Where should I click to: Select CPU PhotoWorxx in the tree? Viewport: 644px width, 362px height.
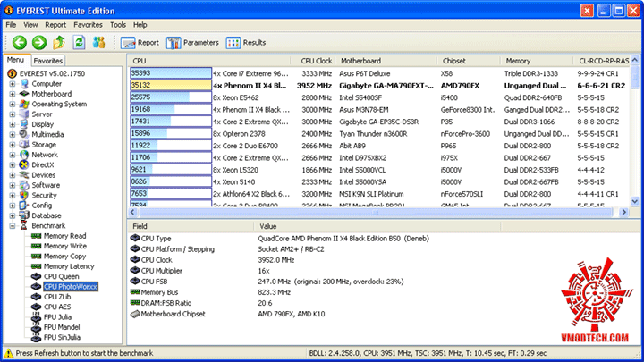71,287
